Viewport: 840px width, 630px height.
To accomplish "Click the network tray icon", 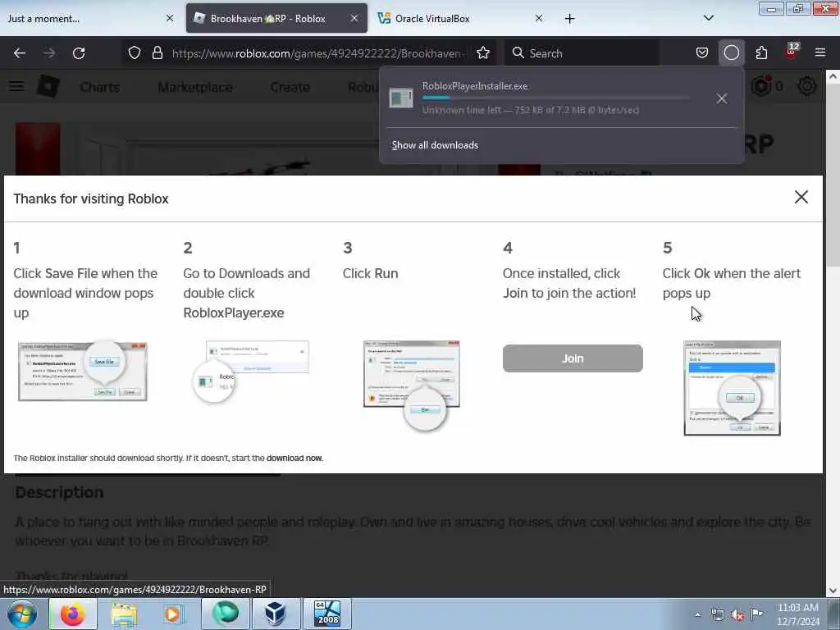I will tap(717, 614).
